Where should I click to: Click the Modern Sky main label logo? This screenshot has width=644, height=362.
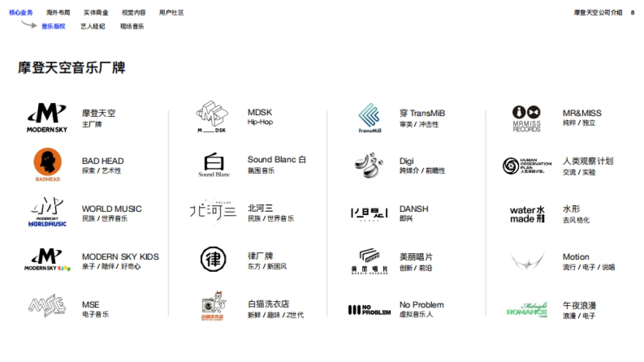(x=47, y=118)
